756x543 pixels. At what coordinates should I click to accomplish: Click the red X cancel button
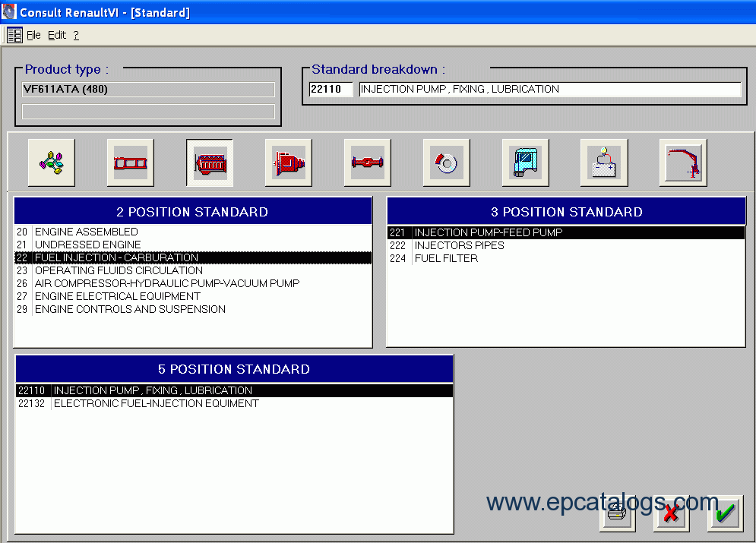[671, 513]
